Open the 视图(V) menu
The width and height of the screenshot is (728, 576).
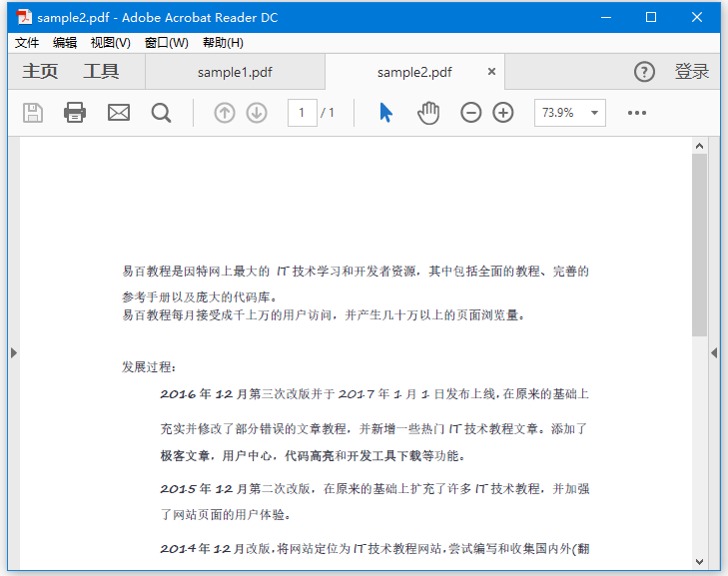coord(111,43)
